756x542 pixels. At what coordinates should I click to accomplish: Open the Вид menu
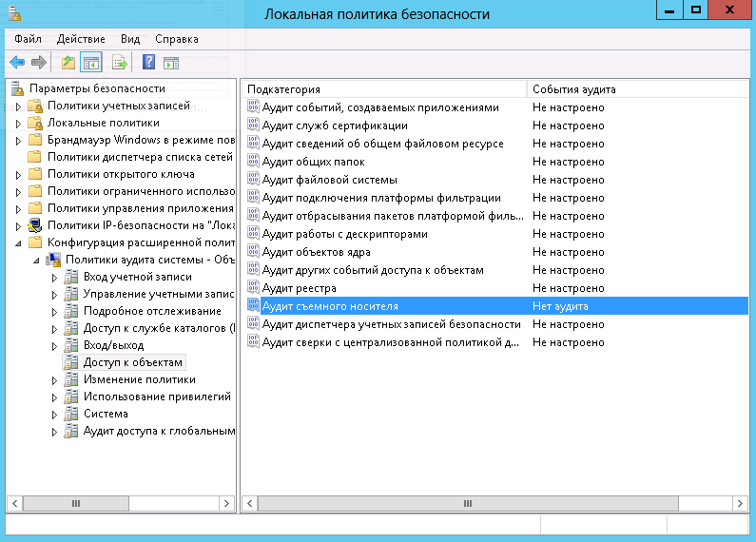click(130, 39)
